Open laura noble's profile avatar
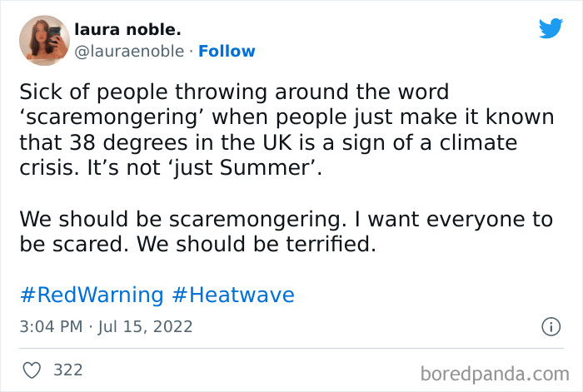583x392 pixels. pos(44,41)
